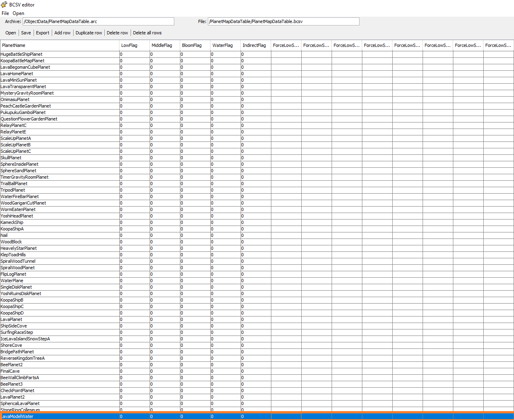The width and height of the screenshot is (514, 420).
Task: Click the Export toolbar button
Action: point(42,33)
